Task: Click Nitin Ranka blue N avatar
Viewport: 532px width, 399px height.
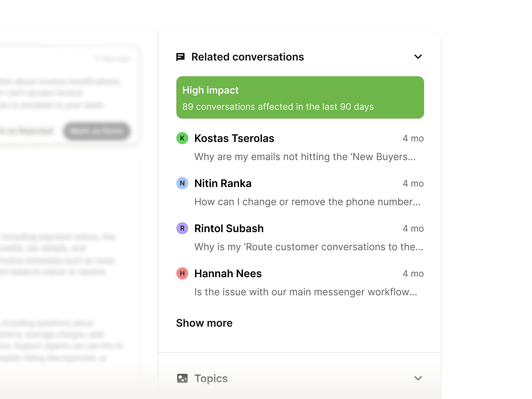Action: tap(182, 183)
